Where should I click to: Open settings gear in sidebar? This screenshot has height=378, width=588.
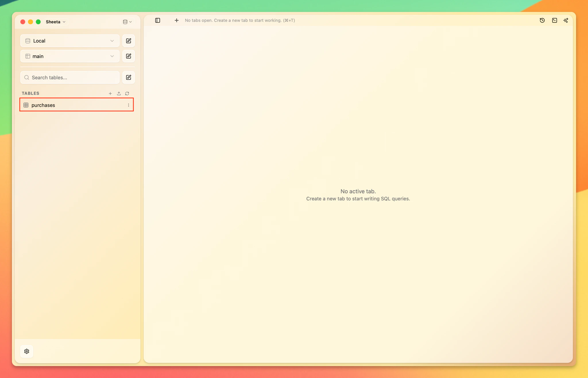point(27,351)
